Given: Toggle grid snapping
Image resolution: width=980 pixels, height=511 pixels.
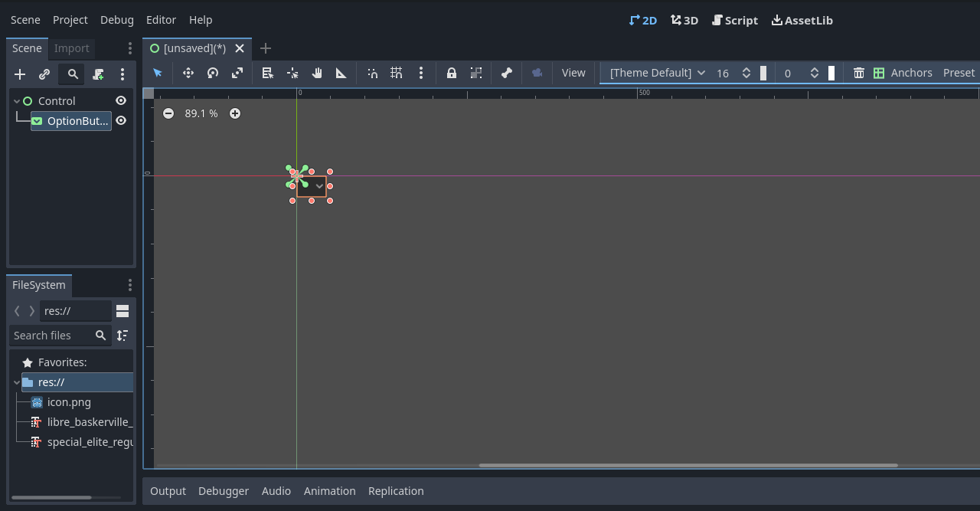Looking at the screenshot, I should pos(397,73).
